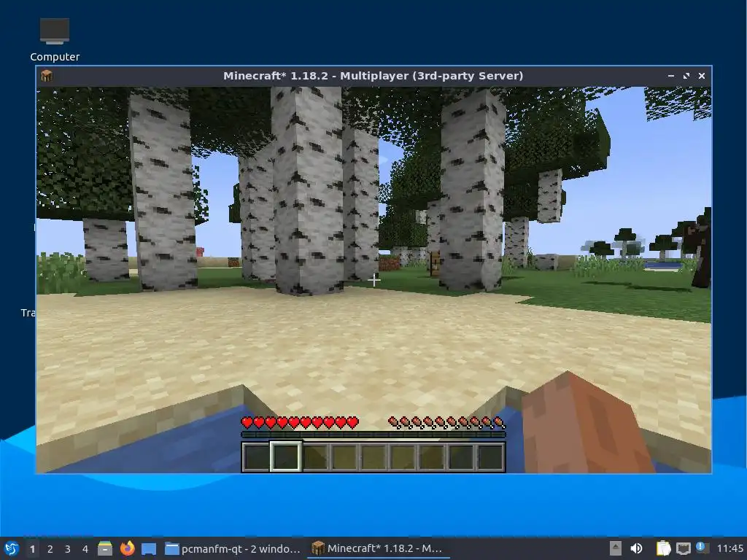Click the 11:45 clock
The width and height of the screenshot is (747, 560).
pyautogui.click(x=729, y=548)
